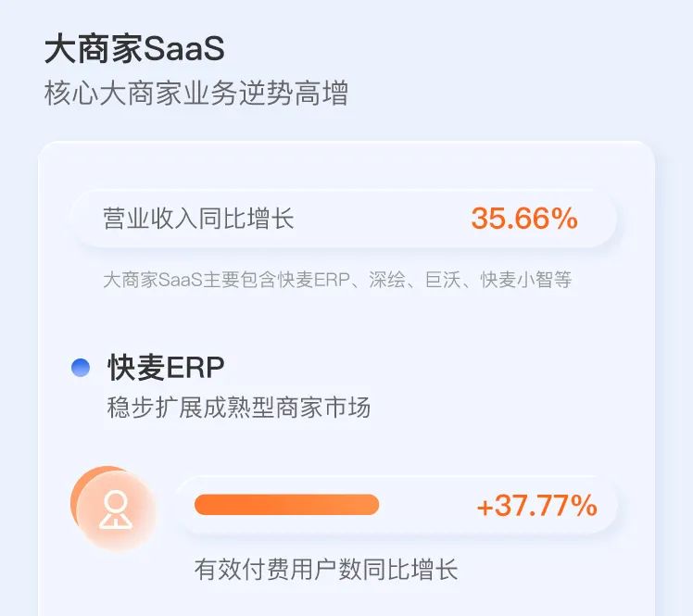Click the text 稳步扩展成熟型商家市场
The width and height of the screenshot is (693, 616).
239,407
